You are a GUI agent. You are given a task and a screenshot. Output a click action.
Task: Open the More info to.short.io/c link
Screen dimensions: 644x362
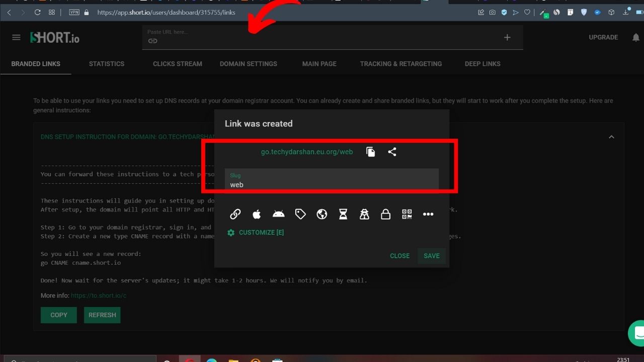click(x=99, y=295)
